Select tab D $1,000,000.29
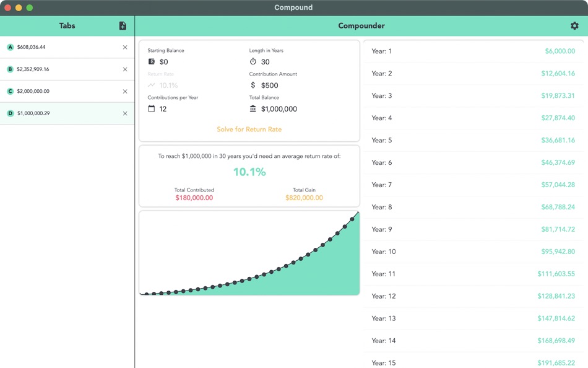 click(x=67, y=113)
